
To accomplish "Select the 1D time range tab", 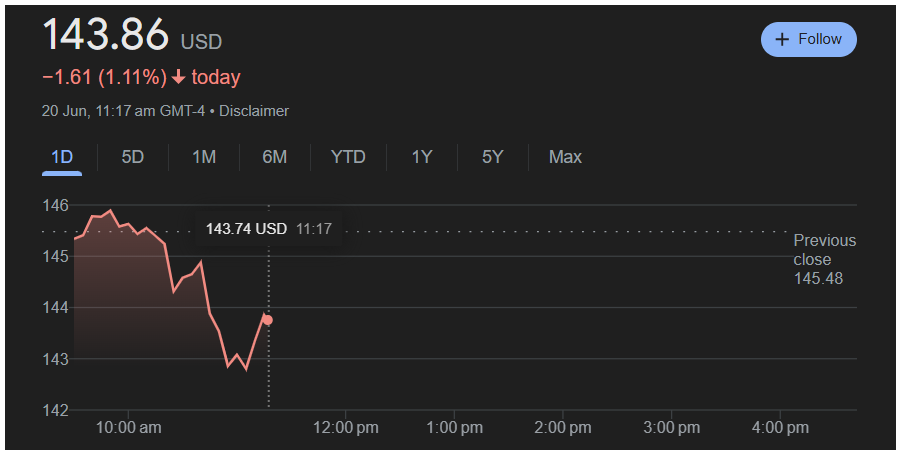I will 62,157.
